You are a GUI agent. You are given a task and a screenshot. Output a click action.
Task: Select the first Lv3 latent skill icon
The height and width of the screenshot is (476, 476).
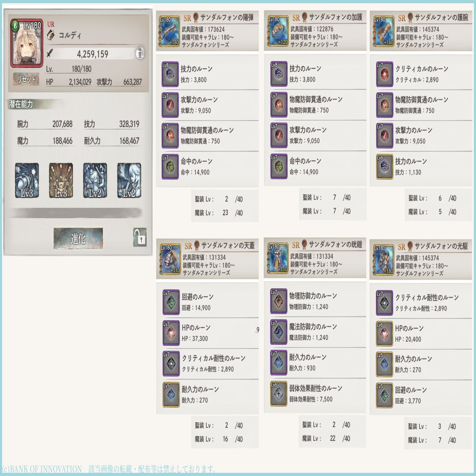pos(27,180)
